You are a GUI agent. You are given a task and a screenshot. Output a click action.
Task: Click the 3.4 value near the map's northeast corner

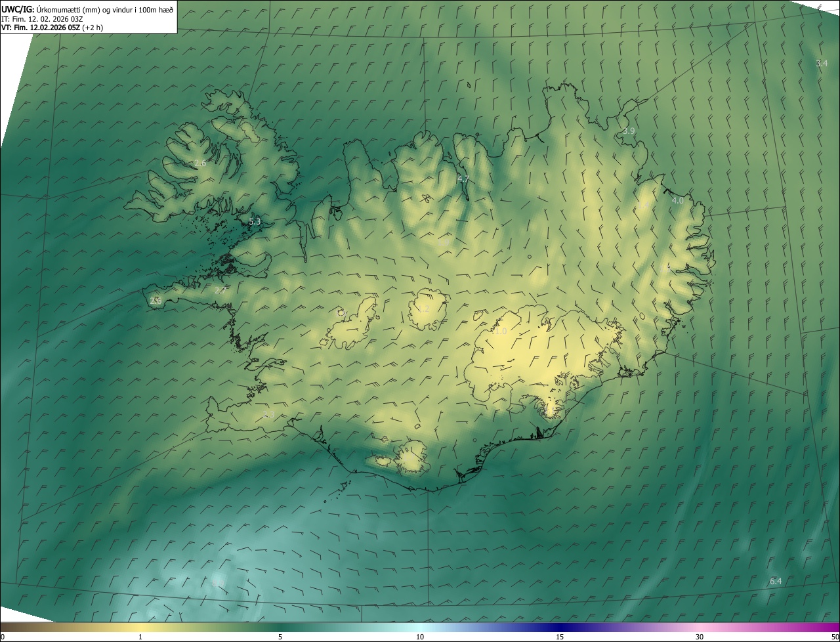(x=822, y=64)
